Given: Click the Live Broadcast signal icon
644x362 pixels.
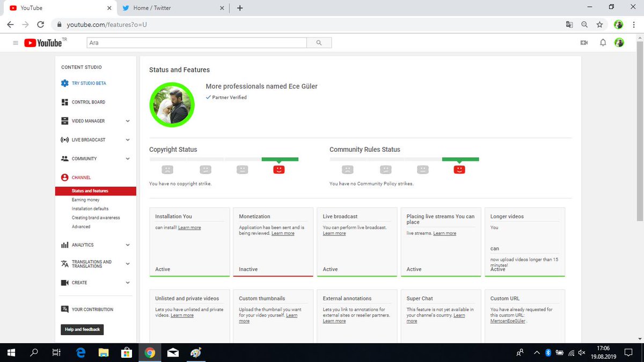Looking at the screenshot, I should tap(64, 140).
